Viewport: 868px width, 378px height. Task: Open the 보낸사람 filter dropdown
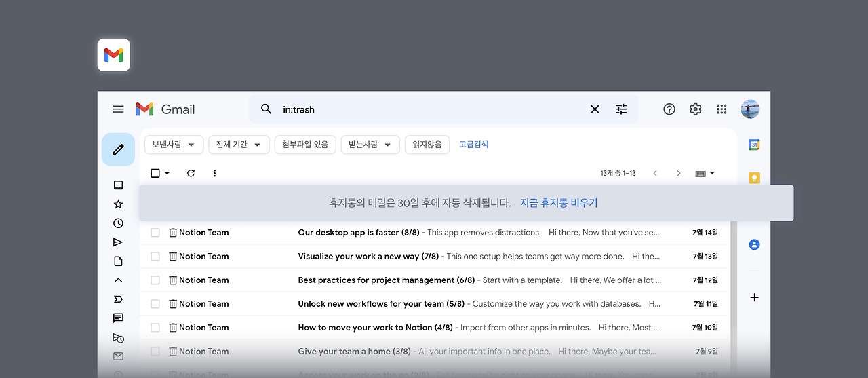[x=174, y=145]
